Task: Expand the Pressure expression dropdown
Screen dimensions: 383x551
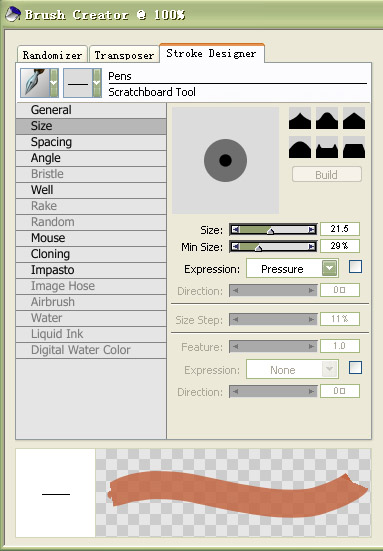Action: click(x=330, y=268)
